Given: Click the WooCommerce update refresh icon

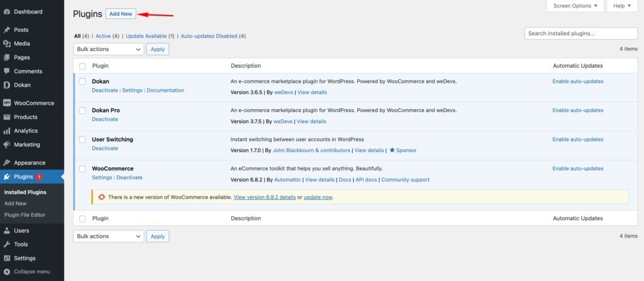Looking at the screenshot, I should coord(101,197).
